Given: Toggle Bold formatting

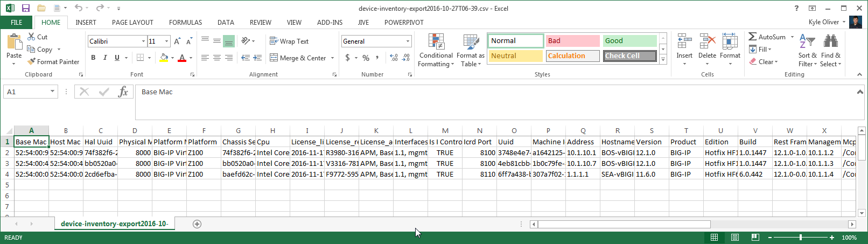Looking at the screenshot, I should click(93, 58).
